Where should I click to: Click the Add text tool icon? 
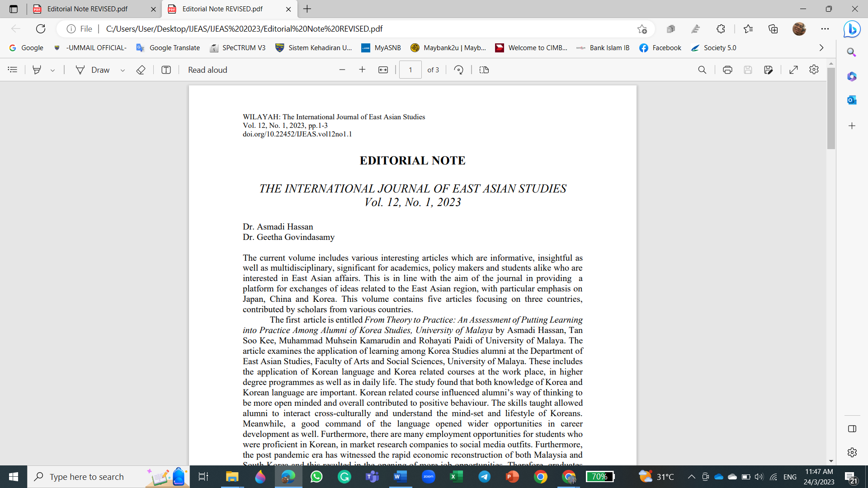click(x=166, y=70)
